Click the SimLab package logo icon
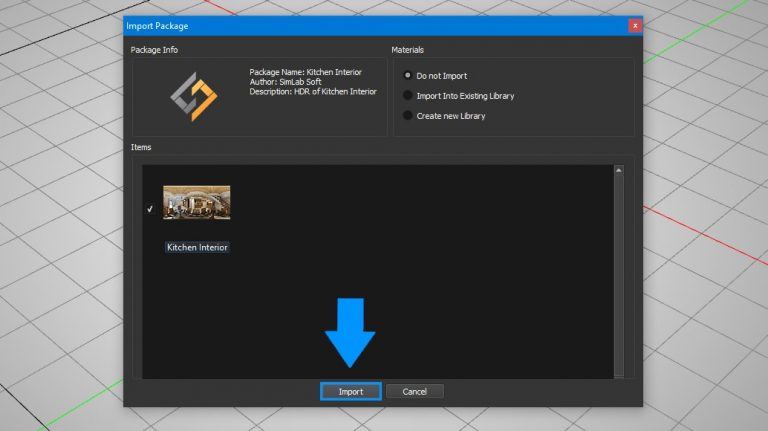Screen dimensions: 768x431 pos(193,96)
